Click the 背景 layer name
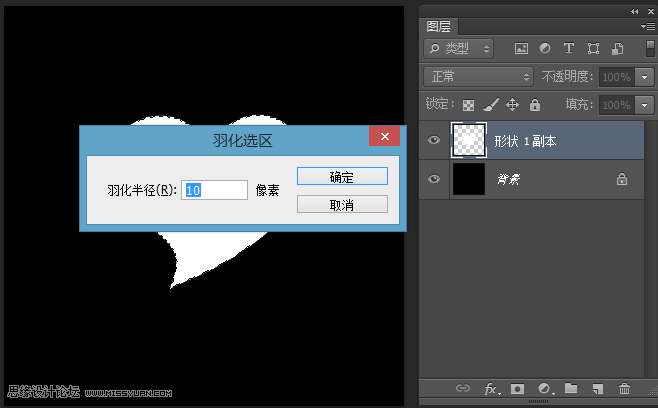This screenshot has height=408, width=658. (509, 180)
